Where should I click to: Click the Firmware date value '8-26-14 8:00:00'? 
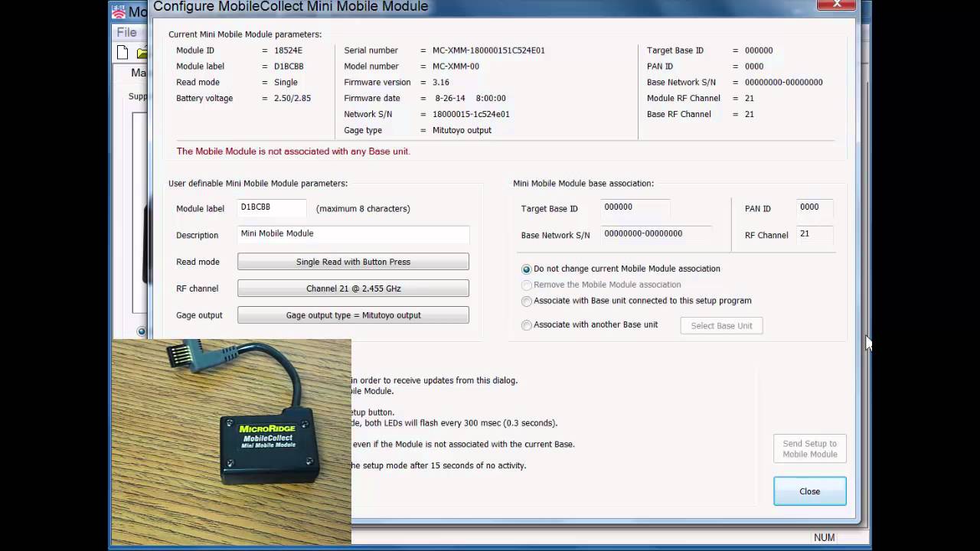470,98
